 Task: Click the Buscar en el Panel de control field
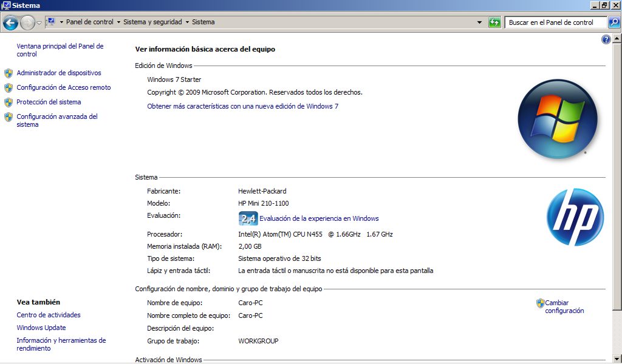[x=556, y=22]
